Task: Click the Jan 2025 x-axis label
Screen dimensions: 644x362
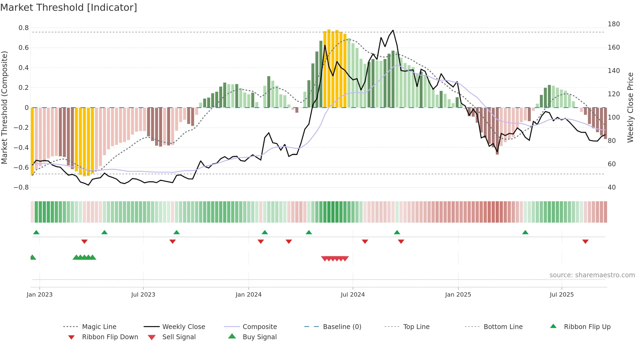Action: click(458, 294)
